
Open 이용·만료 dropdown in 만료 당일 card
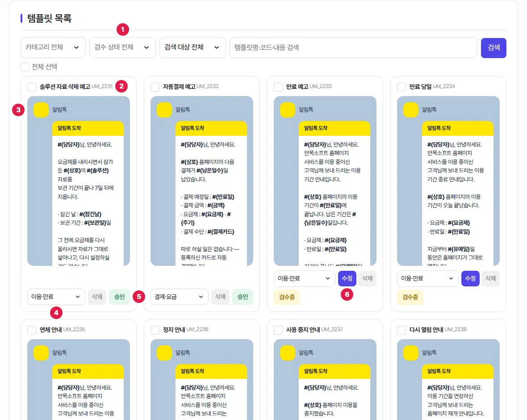[427, 278]
